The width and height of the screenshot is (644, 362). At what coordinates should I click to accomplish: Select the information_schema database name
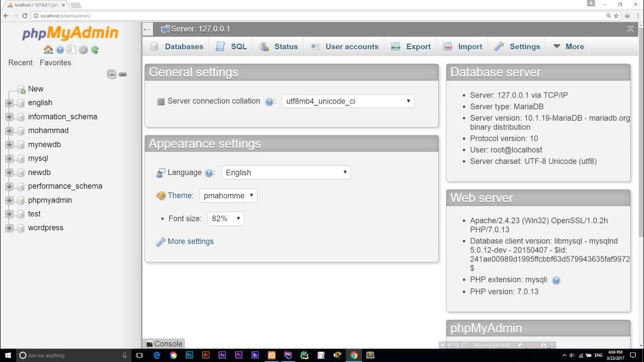click(62, 117)
